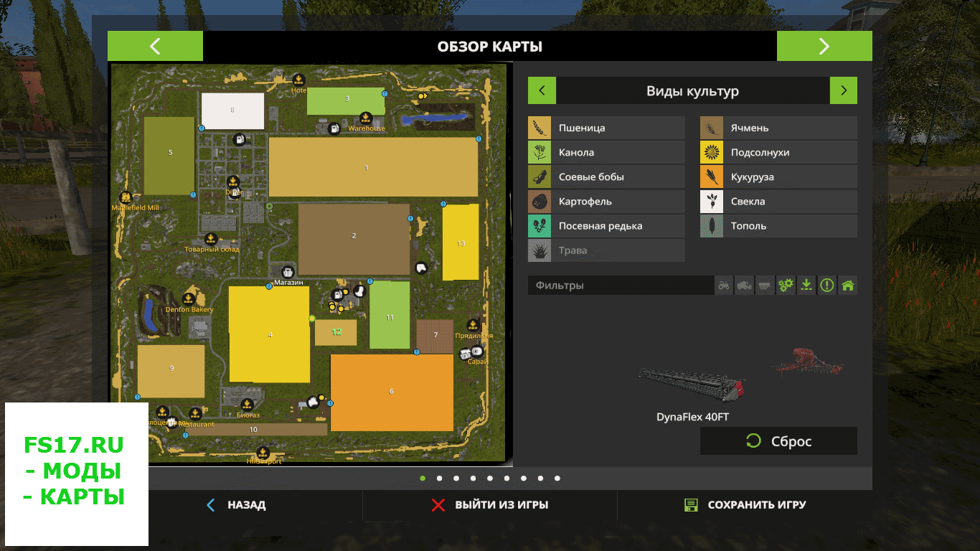Screen dimensions: 980x551
Task: Toggle the unloading points filter
Action: pyautogui.click(x=806, y=286)
